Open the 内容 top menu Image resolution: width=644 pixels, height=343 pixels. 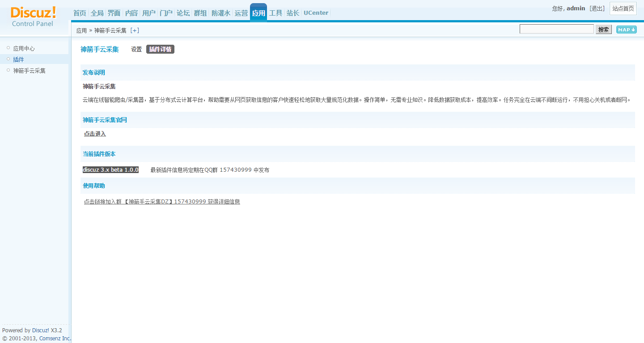coord(131,13)
